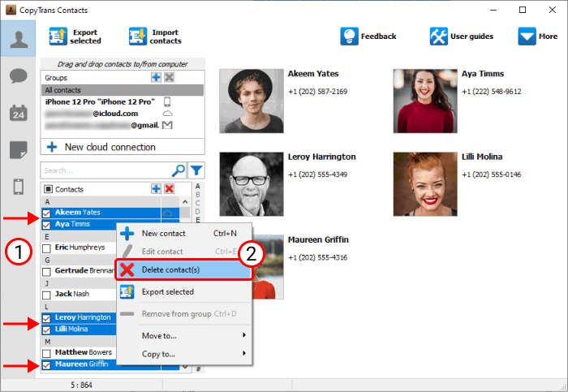Select All contacts group
This screenshot has height=392, width=568.
(123, 90)
